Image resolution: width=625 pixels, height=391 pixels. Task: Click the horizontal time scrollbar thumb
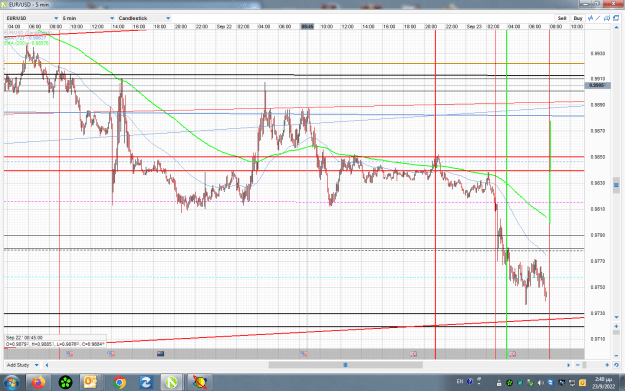tap(346, 365)
